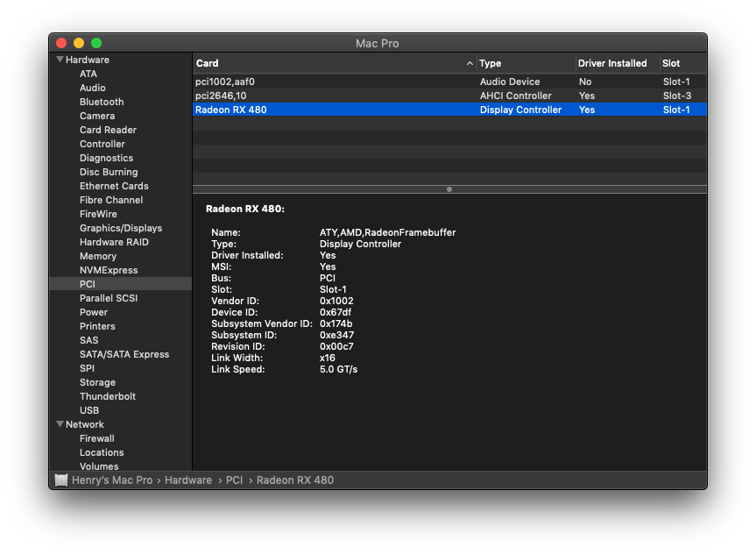The image size is (756, 554).
Task: Select Memory in the sidebar
Action: [98, 256]
